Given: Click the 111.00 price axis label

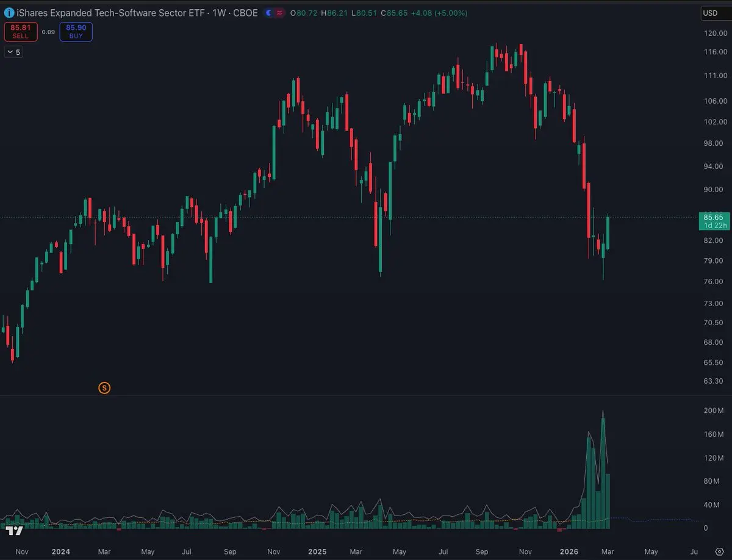Looking at the screenshot, I should (714, 76).
